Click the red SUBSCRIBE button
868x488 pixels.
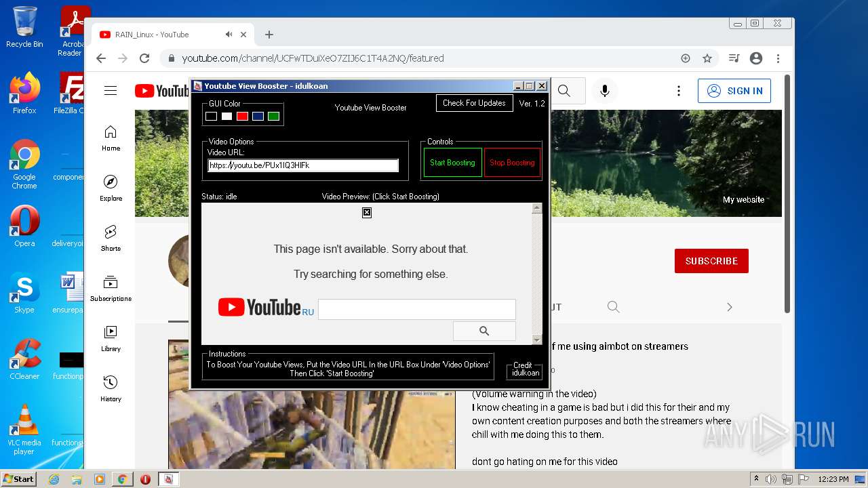(711, 261)
